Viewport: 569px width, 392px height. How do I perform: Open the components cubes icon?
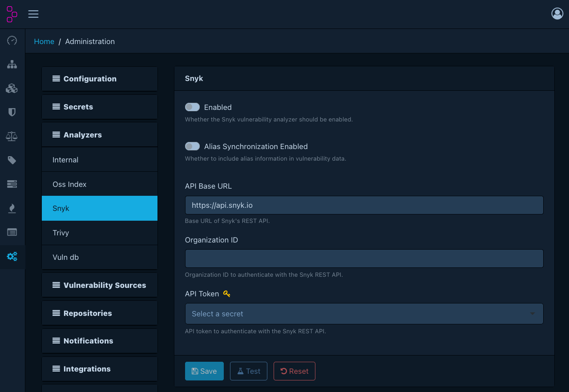tap(12, 88)
